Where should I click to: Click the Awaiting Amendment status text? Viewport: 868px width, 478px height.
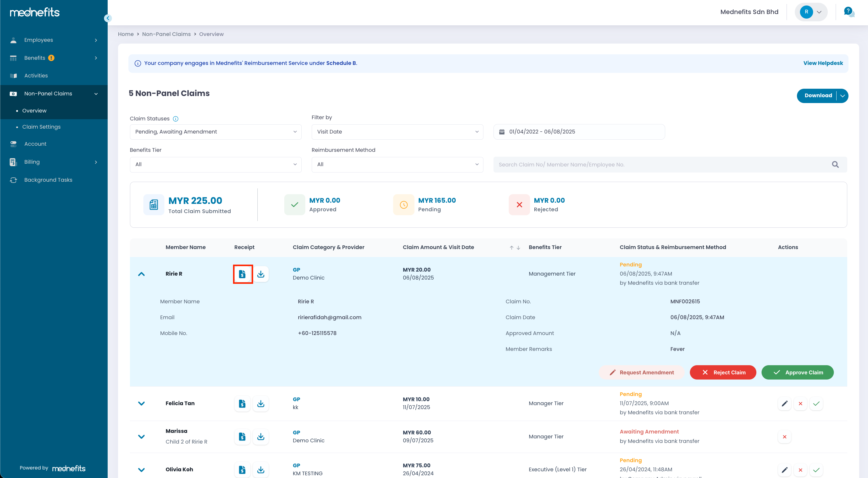pos(649,432)
